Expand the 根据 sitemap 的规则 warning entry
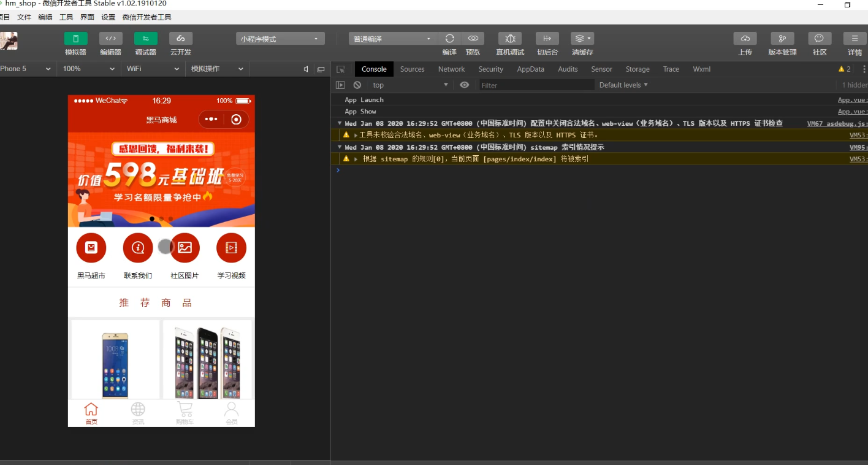The image size is (868, 465). 356,159
